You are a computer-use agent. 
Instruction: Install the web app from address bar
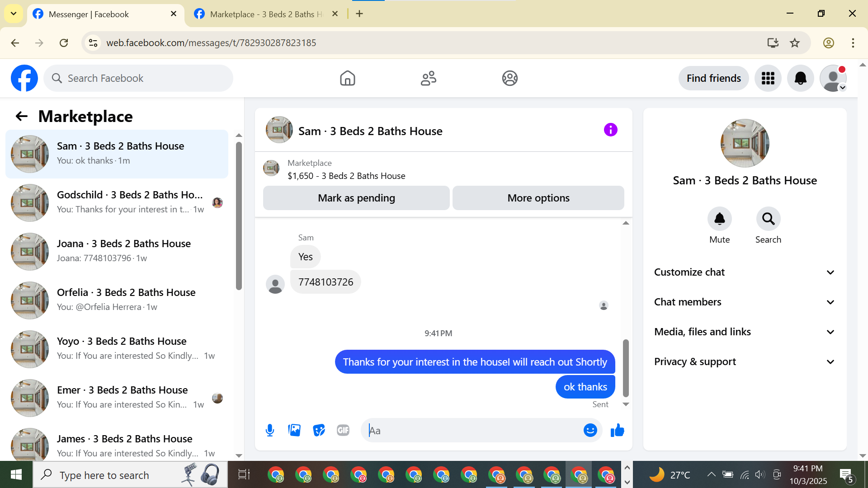coord(773,43)
